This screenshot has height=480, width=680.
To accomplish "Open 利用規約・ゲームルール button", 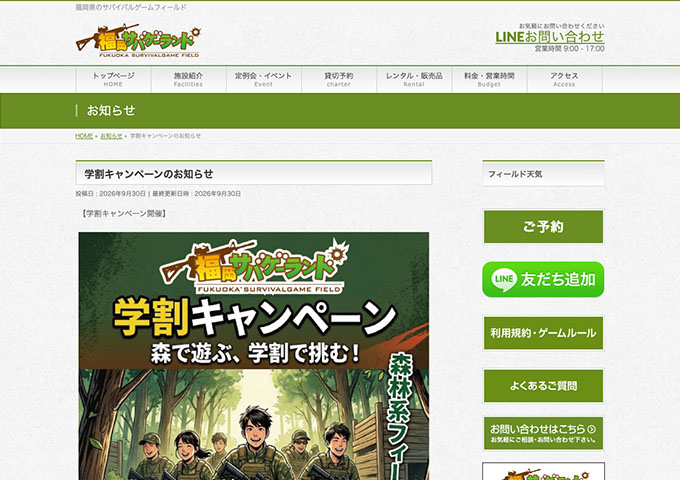I will pos(543,333).
